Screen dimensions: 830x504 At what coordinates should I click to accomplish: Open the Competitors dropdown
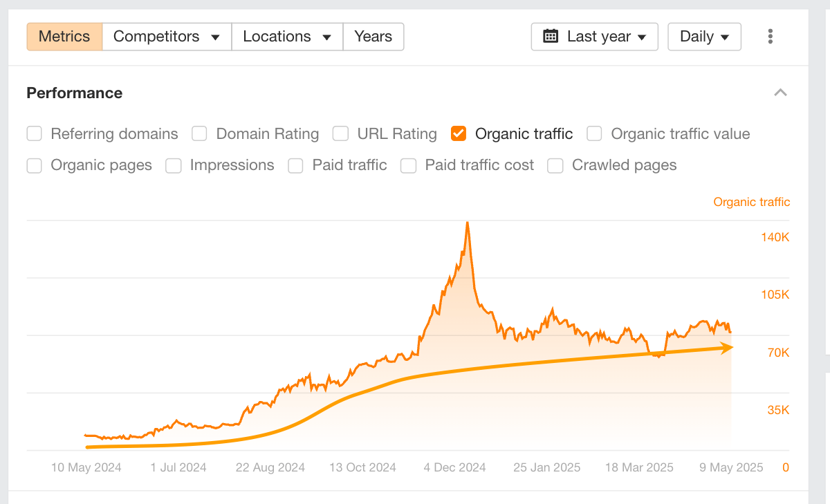[x=167, y=37]
